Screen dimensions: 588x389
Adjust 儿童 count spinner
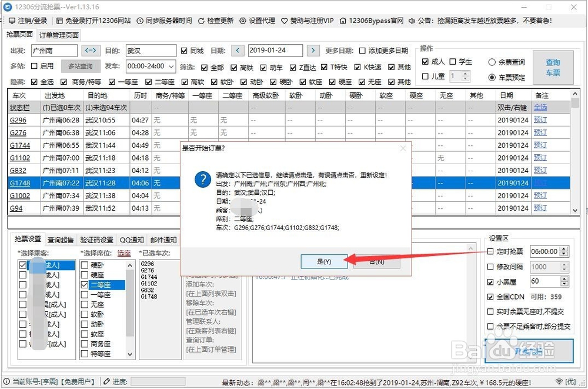[x=465, y=77]
